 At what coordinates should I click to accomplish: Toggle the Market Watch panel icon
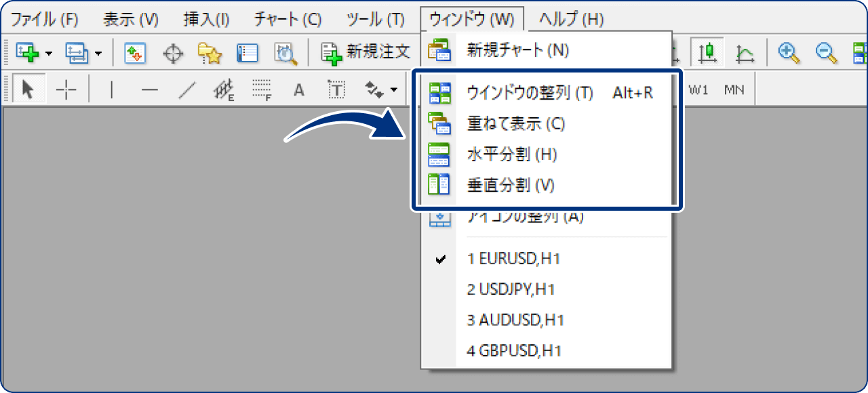click(136, 52)
